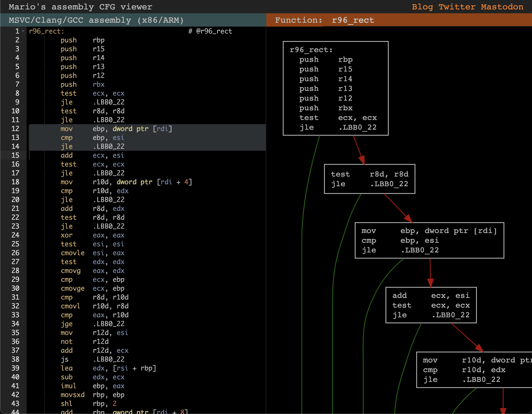Click the # @r96_rect comment on line 1

210,31
